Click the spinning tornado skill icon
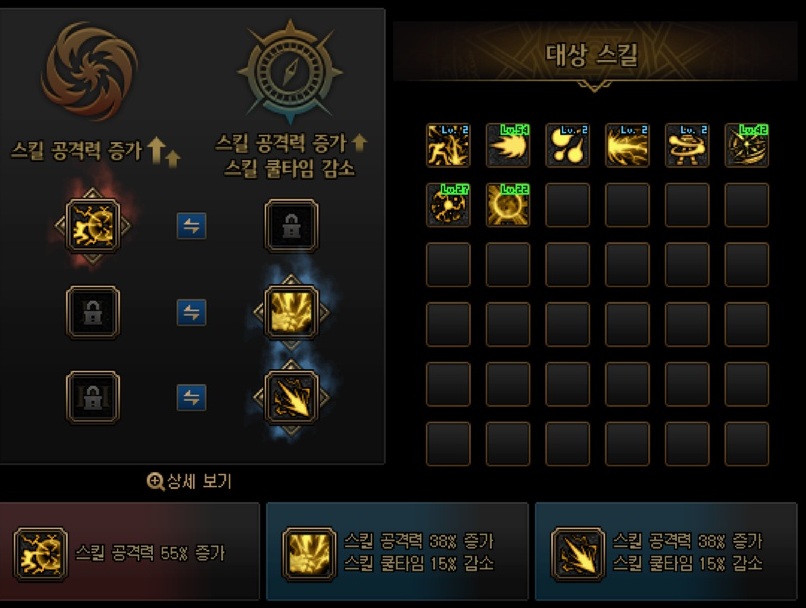The image size is (806, 608). pos(687,145)
